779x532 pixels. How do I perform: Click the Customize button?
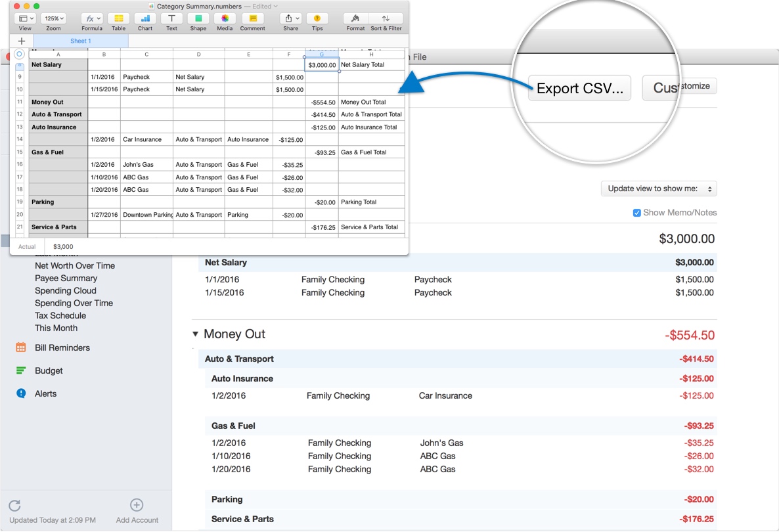click(680, 87)
